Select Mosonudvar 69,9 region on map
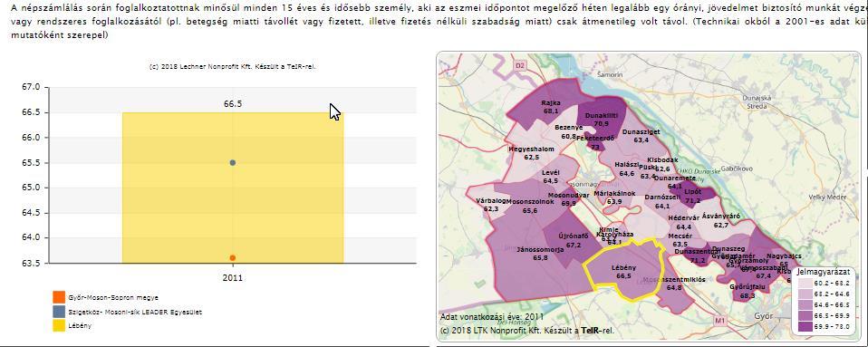Screen dimensions: 868x347 pyautogui.click(x=568, y=199)
